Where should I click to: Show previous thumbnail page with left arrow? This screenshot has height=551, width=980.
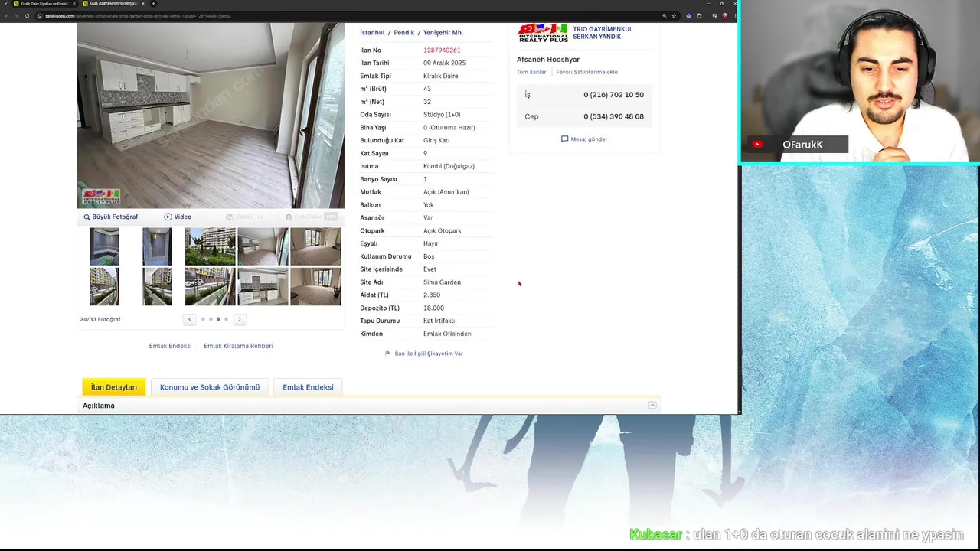click(189, 319)
